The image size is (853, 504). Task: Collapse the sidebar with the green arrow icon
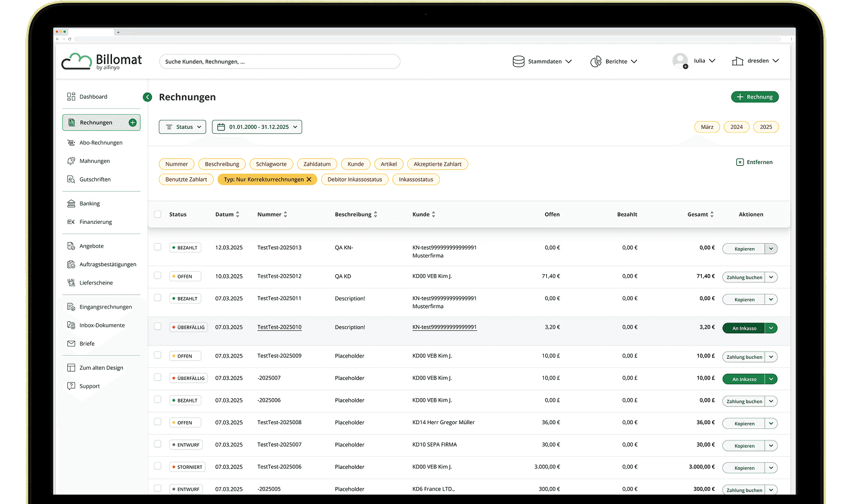pyautogui.click(x=147, y=97)
